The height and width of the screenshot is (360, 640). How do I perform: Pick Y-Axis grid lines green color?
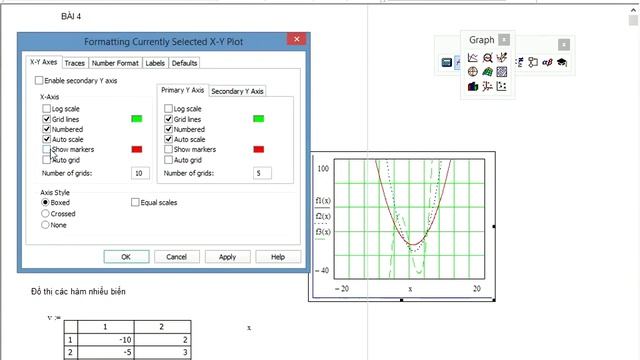[258, 119]
